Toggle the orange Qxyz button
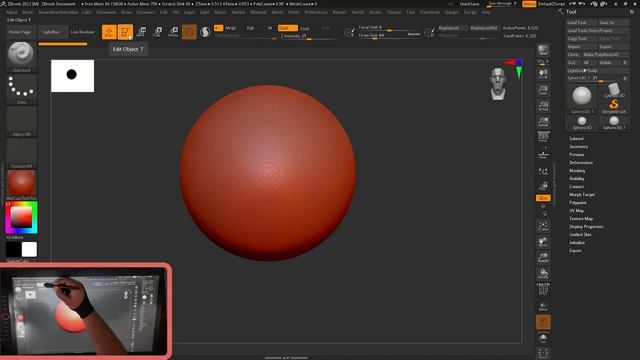The height and width of the screenshot is (360, 640). click(x=543, y=198)
